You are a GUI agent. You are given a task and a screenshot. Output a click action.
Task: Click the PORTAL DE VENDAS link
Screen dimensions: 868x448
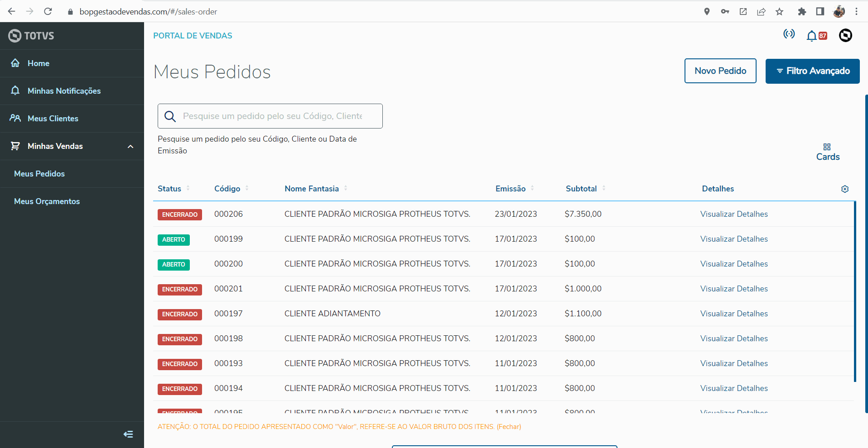click(193, 36)
